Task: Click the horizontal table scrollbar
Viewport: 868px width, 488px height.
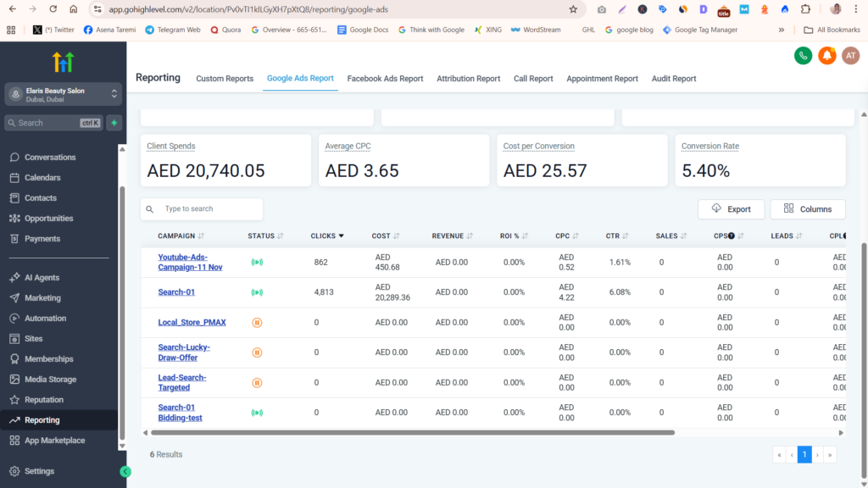Action: pos(413,433)
